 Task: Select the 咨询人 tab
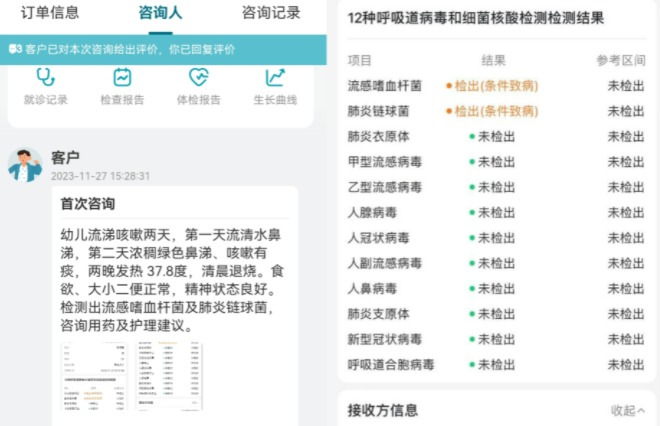160,13
